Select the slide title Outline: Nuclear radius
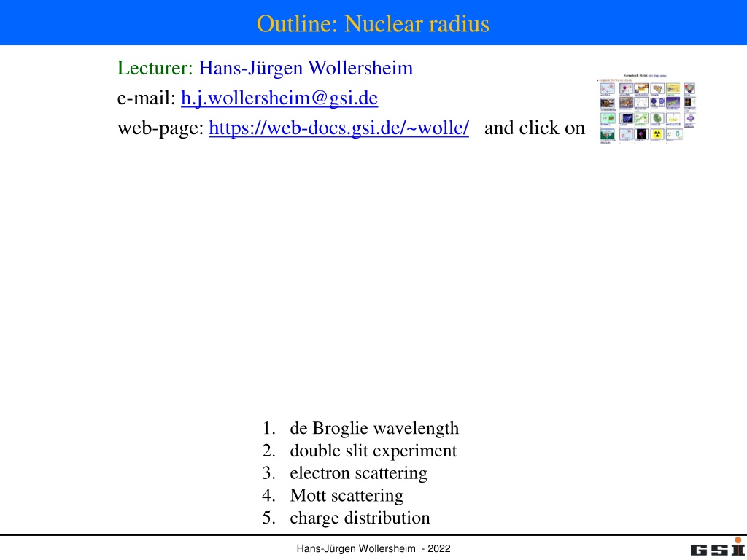Screen dimensions: 747x560 coord(373,23)
